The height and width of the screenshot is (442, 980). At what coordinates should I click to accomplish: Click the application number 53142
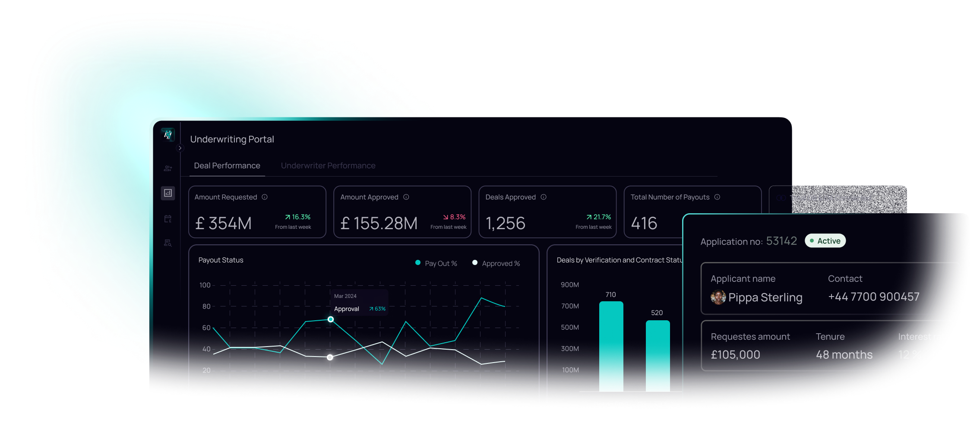pos(781,241)
